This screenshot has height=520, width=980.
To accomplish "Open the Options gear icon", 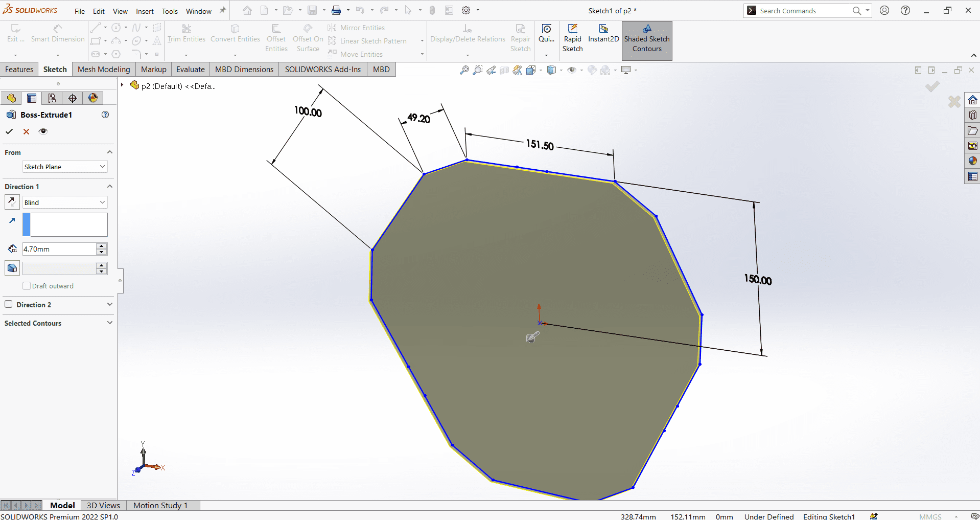I will (x=466, y=10).
